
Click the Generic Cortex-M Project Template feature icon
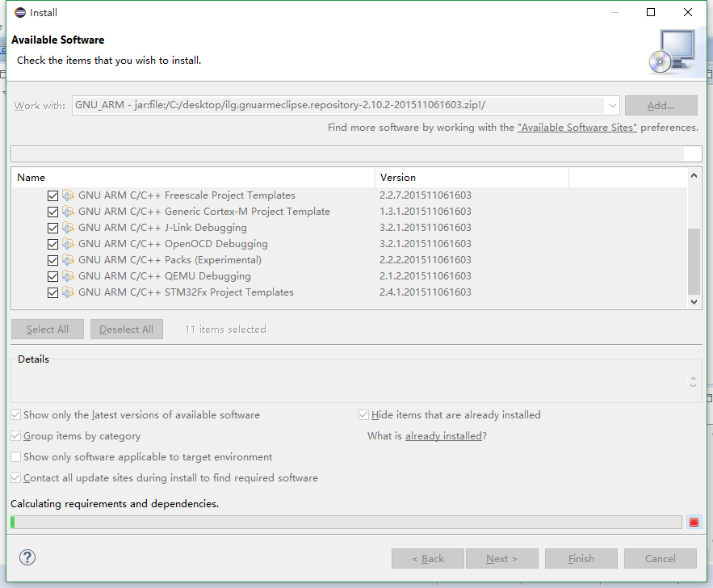[x=68, y=211]
